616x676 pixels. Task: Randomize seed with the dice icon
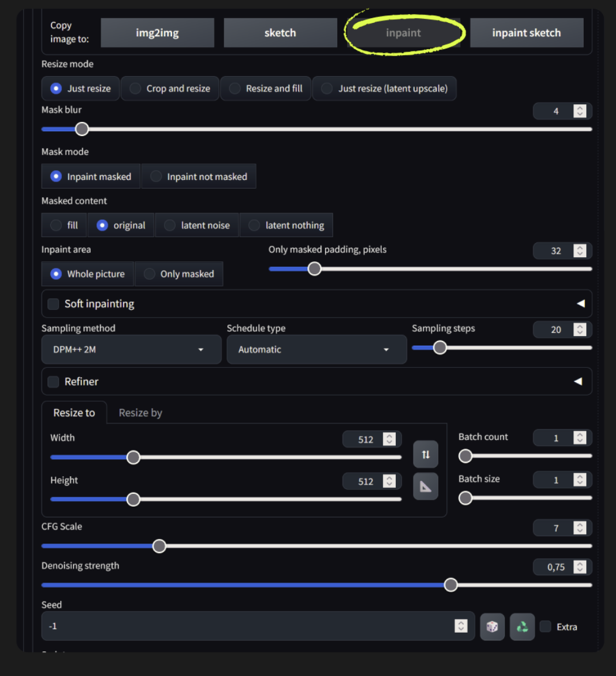point(492,626)
